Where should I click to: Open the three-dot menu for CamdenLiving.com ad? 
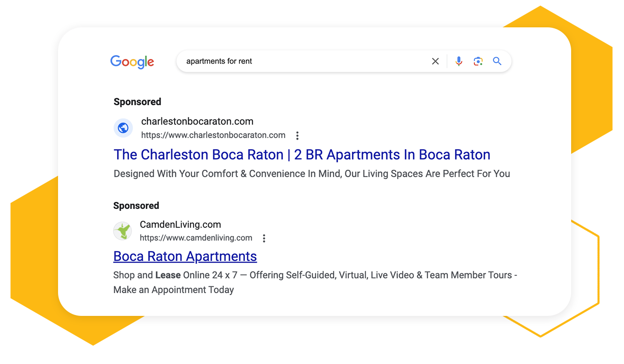(264, 239)
